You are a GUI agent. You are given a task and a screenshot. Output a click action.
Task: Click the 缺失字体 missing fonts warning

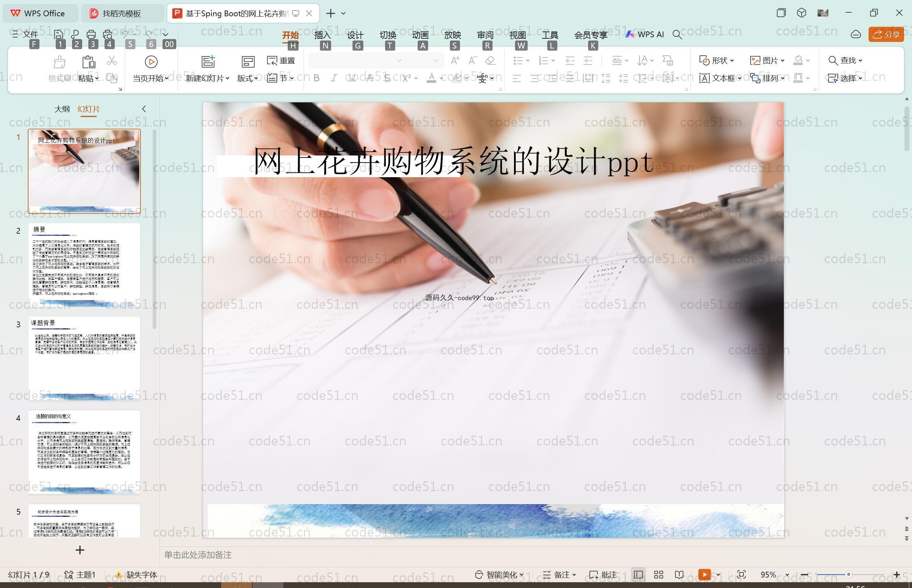tap(136, 575)
